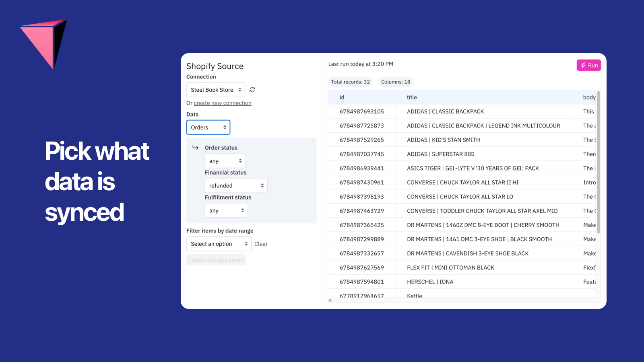Click the horizontal scrollbar handle below the table

click(330, 300)
